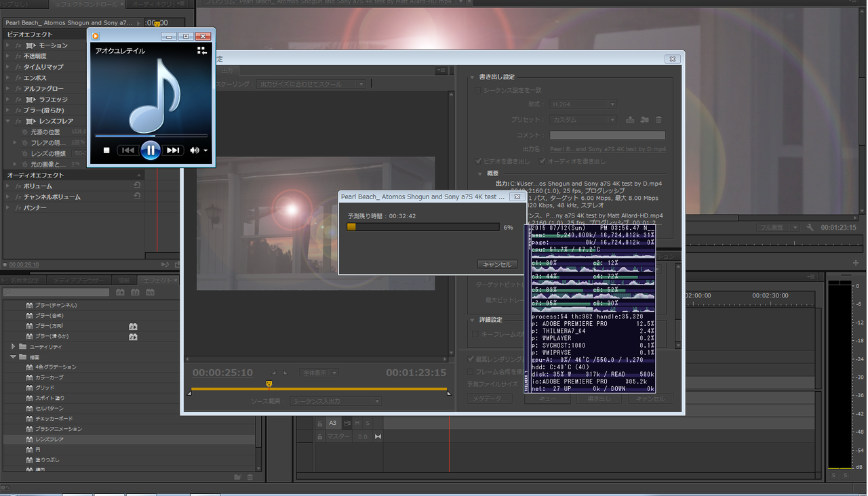The width and height of the screenshot is (868, 496).
Task: Toggle オーディオを書き出し checkbox
Action: (542, 161)
